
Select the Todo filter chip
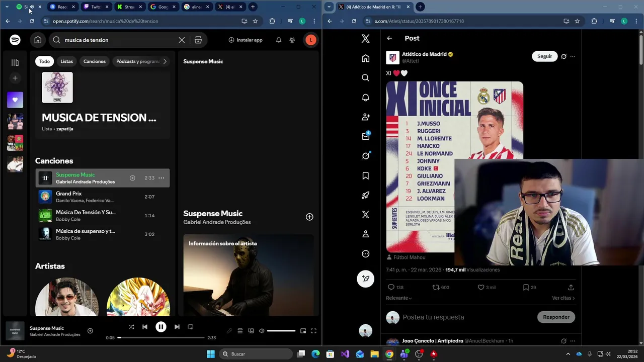(x=45, y=61)
